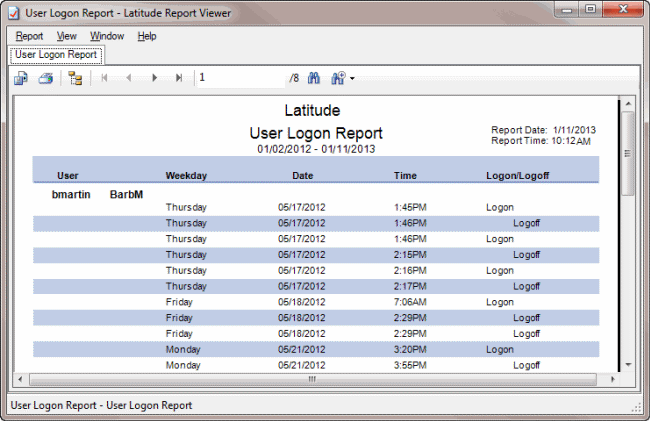This screenshot has height=421, width=650.
Task: Go to the next page arrow
Action: click(154, 77)
